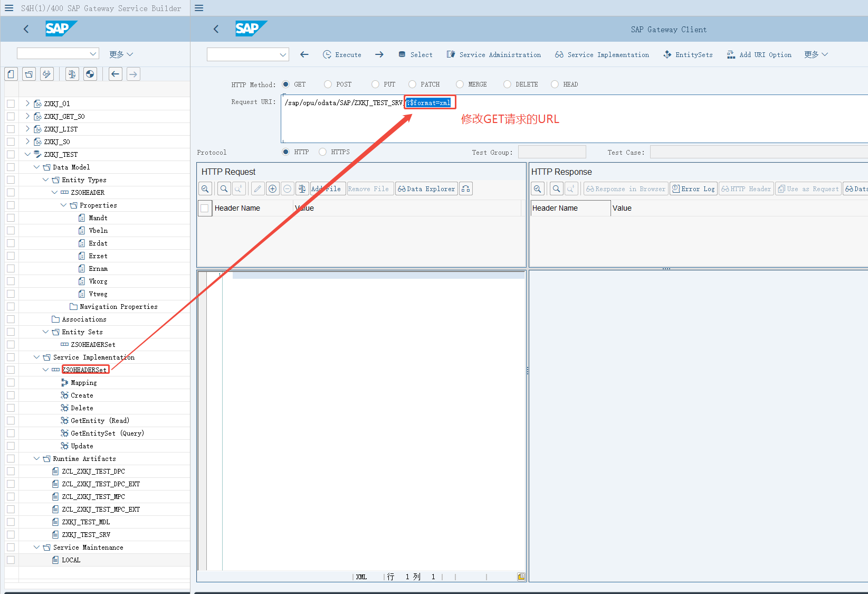The image size is (868, 594).
Task: Click the Error Log button in HTTP Response
Action: tap(693, 188)
